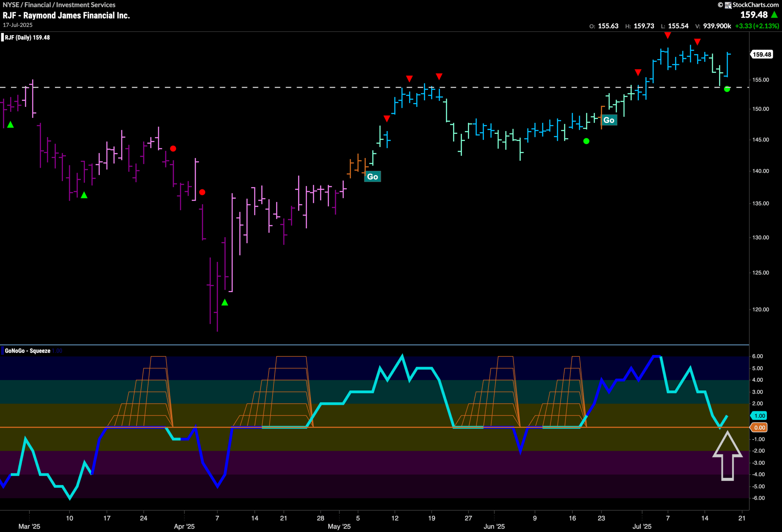The width and height of the screenshot is (782, 532).
Task: Click the red down-triangle near May 20
Action: click(439, 76)
